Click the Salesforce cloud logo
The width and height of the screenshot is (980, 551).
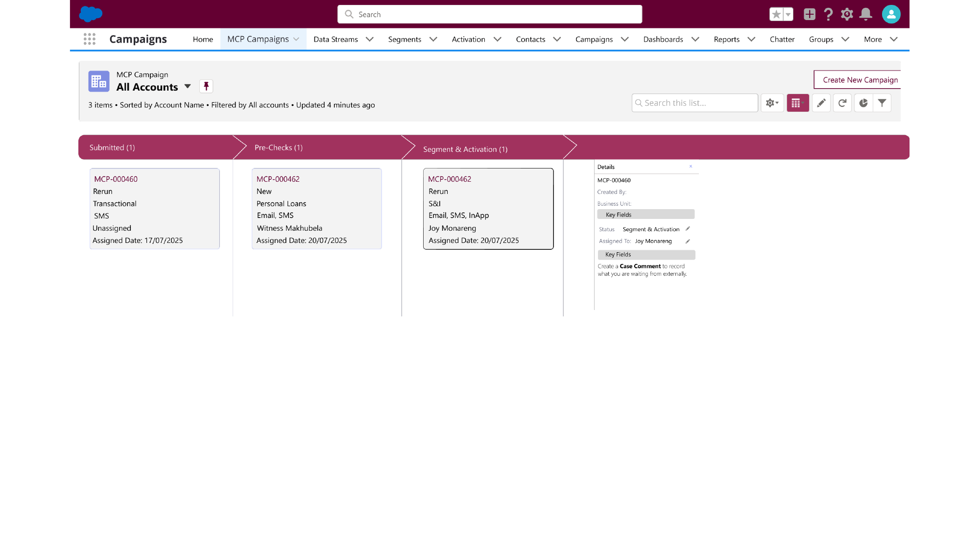point(91,14)
